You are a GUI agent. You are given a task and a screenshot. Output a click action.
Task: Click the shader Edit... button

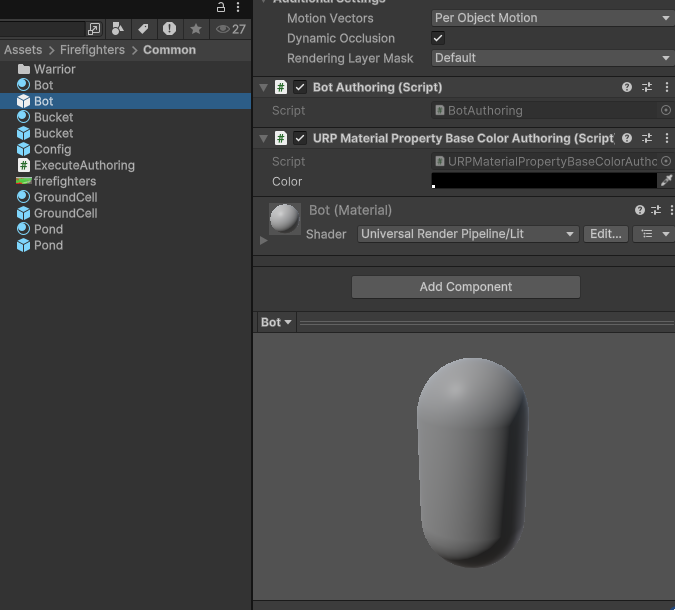606,234
